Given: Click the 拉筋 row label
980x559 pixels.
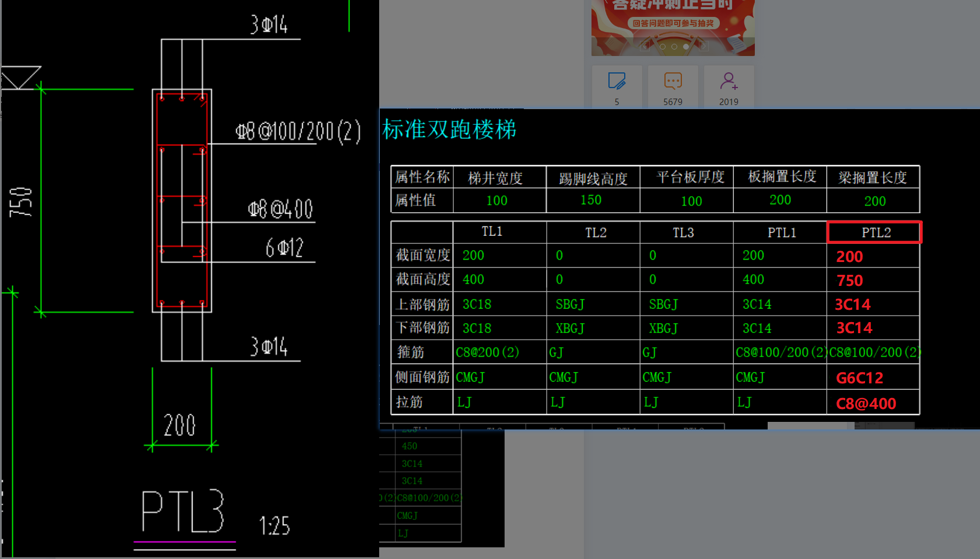Looking at the screenshot, I should [x=409, y=402].
